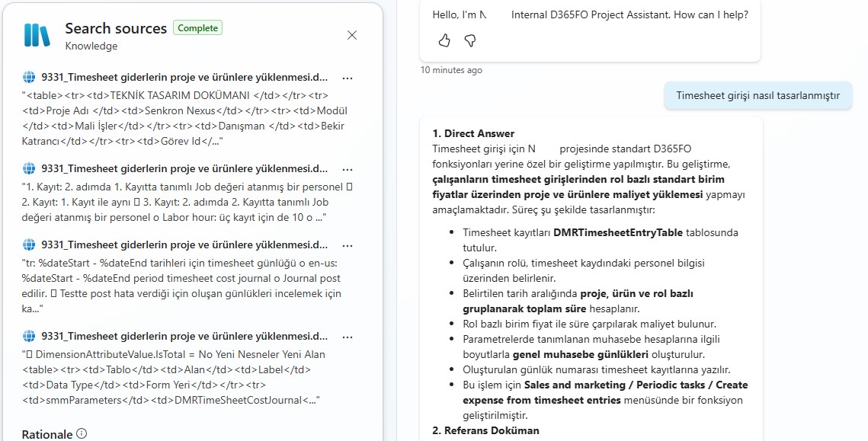The image size is (868, 441).
Task: Click globe icon of third source result
Action: 29,244
